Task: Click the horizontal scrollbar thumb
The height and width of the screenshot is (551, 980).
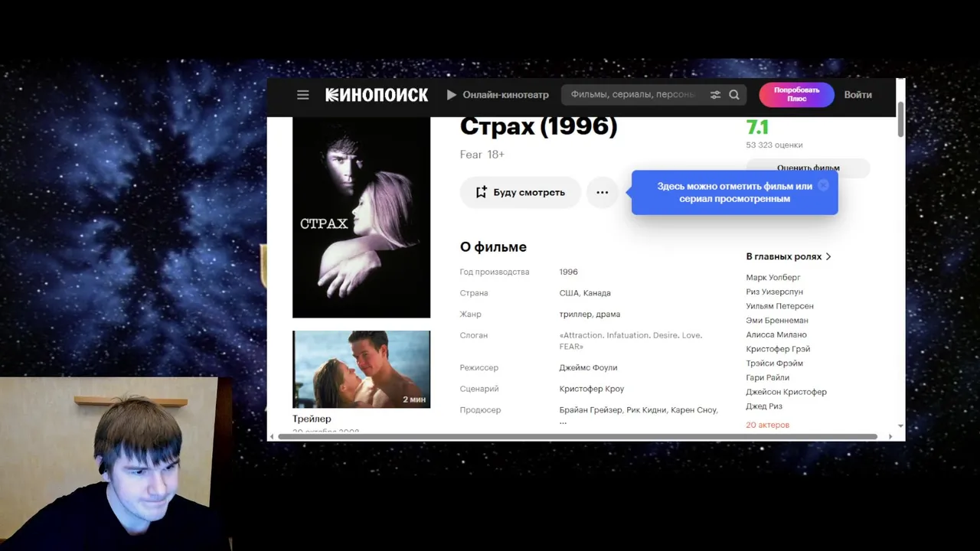Action: click(578, 436)
